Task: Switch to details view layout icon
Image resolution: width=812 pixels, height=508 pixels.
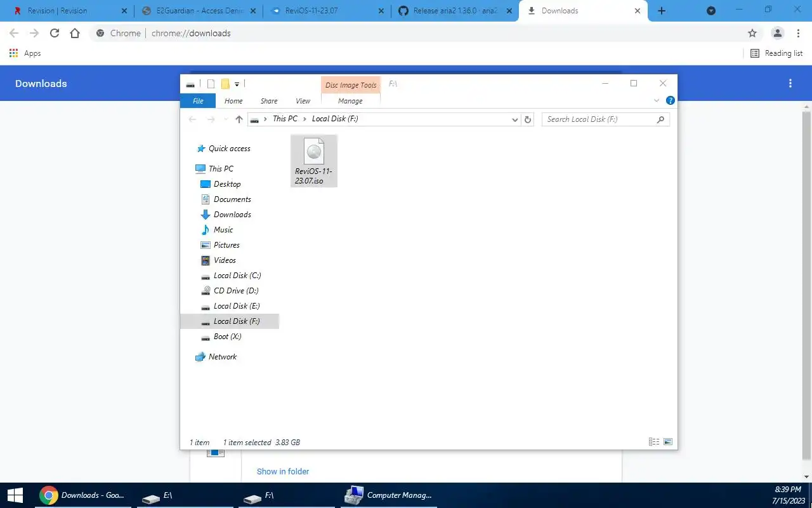Action: pyautogui.click(x=654, y=442)
